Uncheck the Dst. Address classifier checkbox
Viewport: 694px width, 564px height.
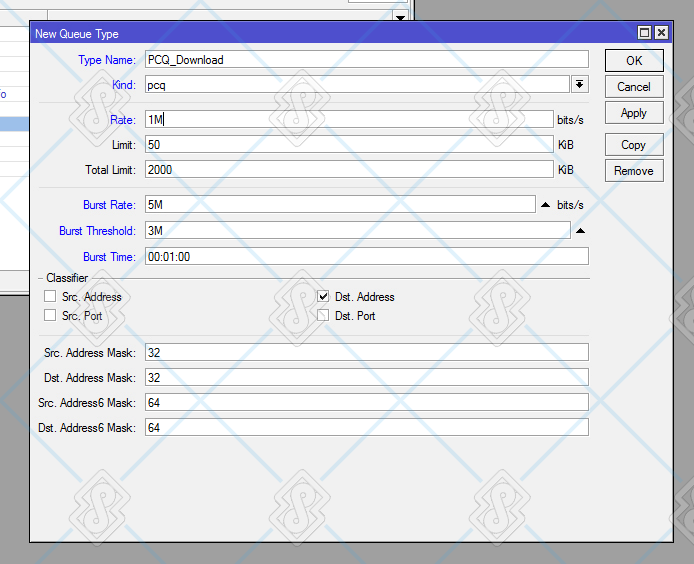pyautogui.click(x=323, y=296)
